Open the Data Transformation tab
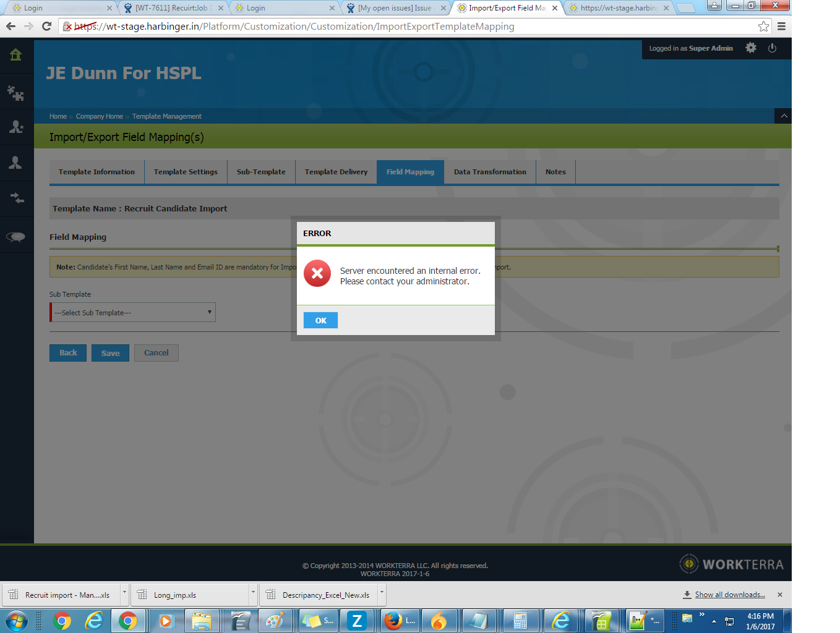 (x=490, y=172)
